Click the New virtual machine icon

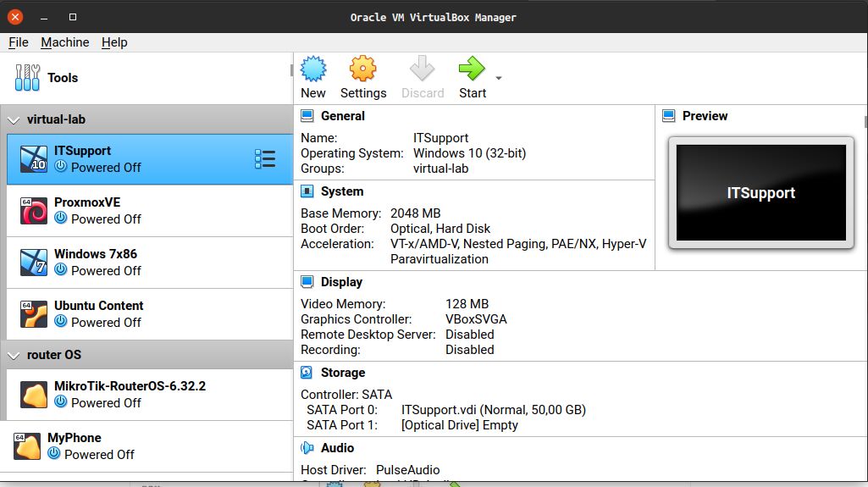point(313,69)
